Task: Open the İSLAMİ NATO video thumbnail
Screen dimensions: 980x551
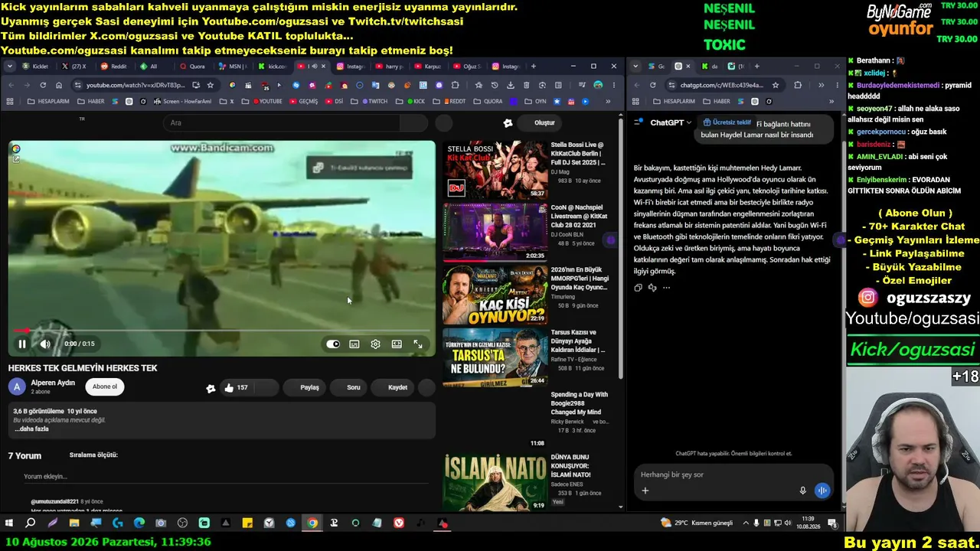Action: tap(495, 482)
